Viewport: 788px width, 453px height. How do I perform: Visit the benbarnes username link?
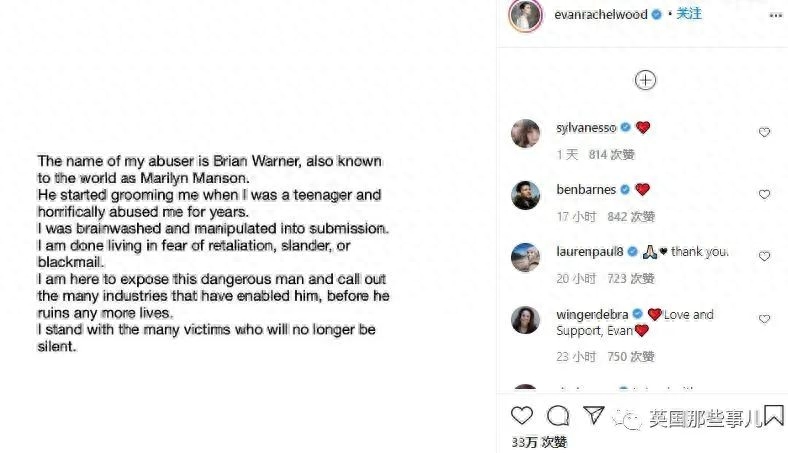pos(586,189)
